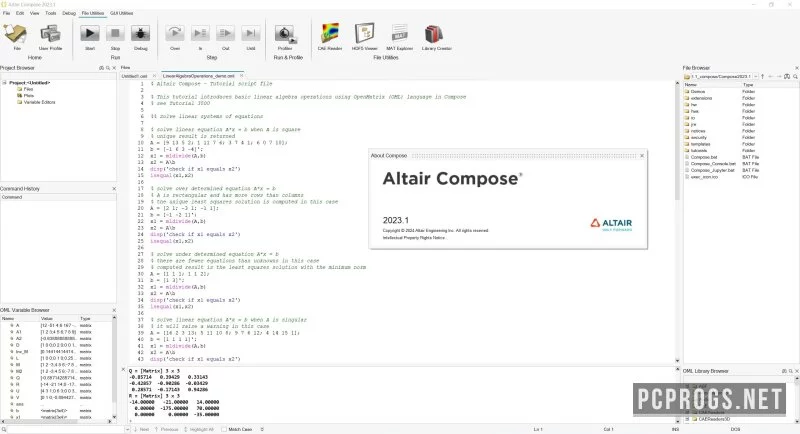
Task: Click the Step In icon
Action: 200,35
